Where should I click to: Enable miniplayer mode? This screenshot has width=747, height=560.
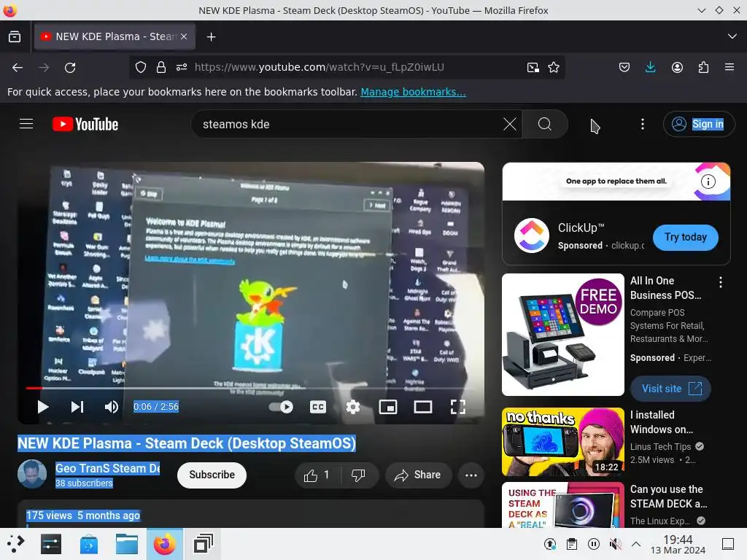388,407
